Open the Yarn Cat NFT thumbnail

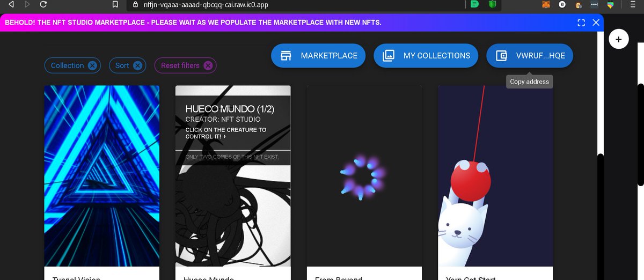pos(495,176)
